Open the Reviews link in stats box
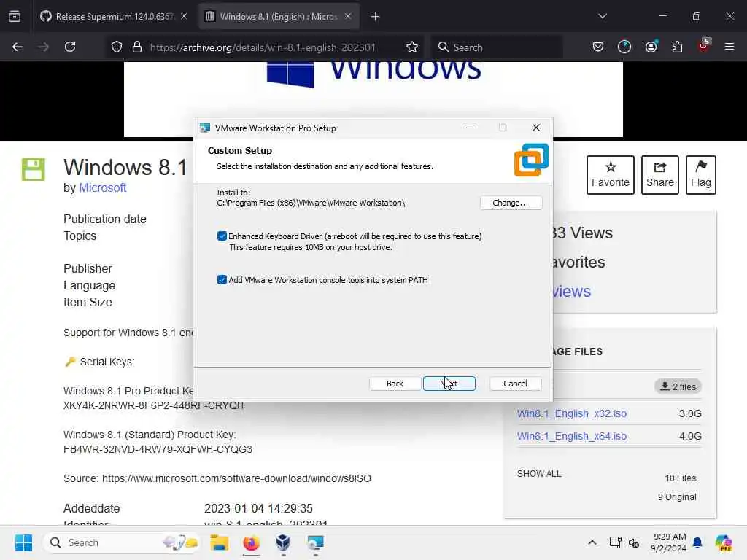Screen dimensions: 747x560 point(570,292)
